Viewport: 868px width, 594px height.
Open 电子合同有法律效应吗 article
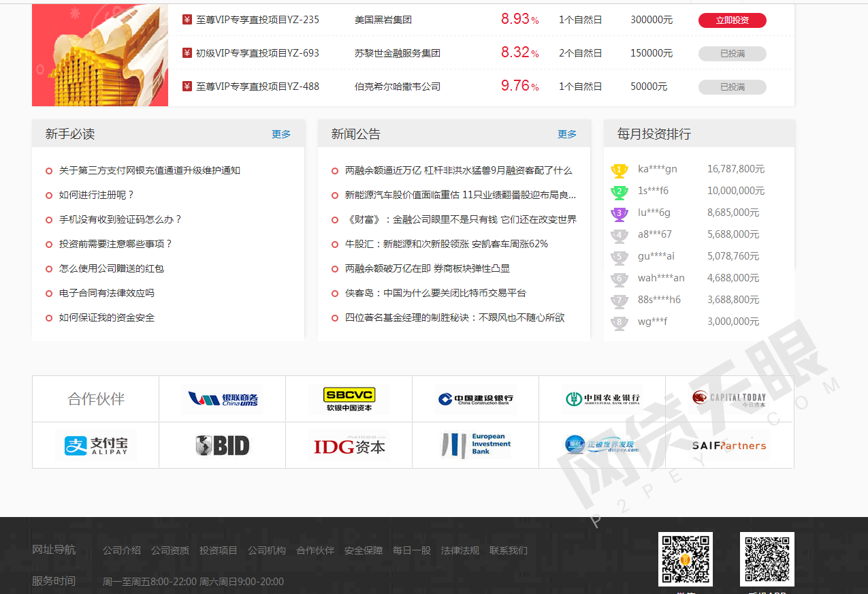click(107, 293)
